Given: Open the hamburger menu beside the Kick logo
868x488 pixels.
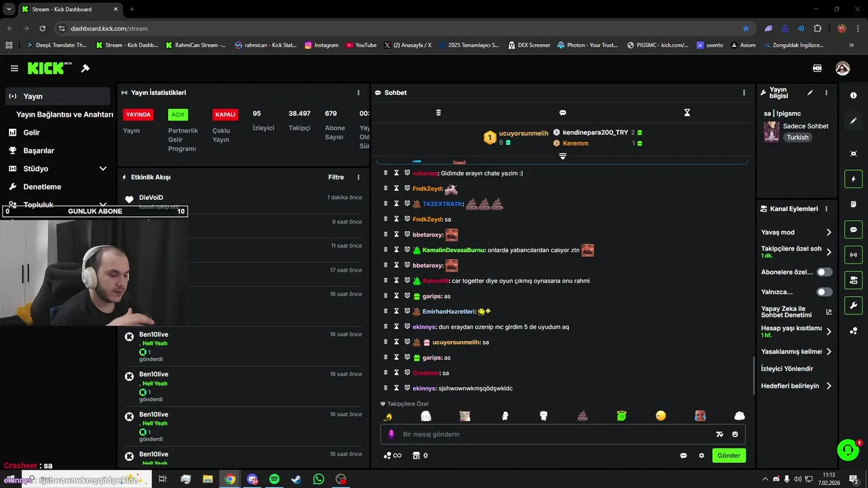Looking at the screenshot, I should tap(14, 68).
